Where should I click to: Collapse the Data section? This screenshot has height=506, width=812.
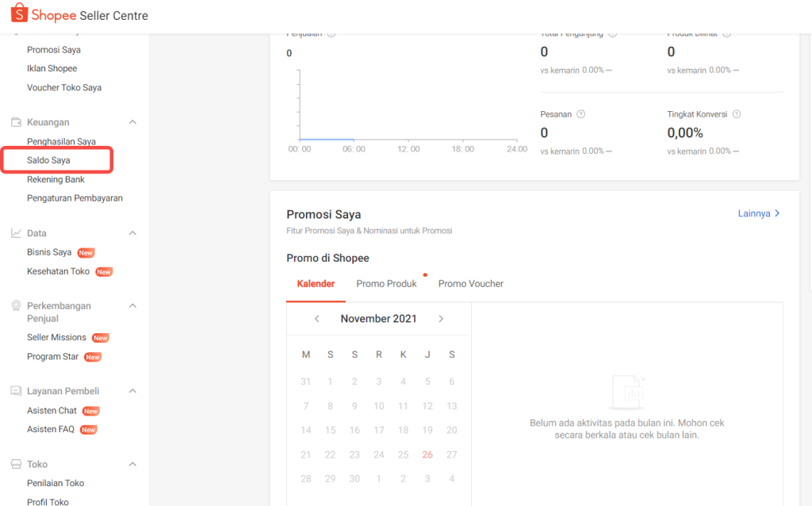[x=132, y=233]
